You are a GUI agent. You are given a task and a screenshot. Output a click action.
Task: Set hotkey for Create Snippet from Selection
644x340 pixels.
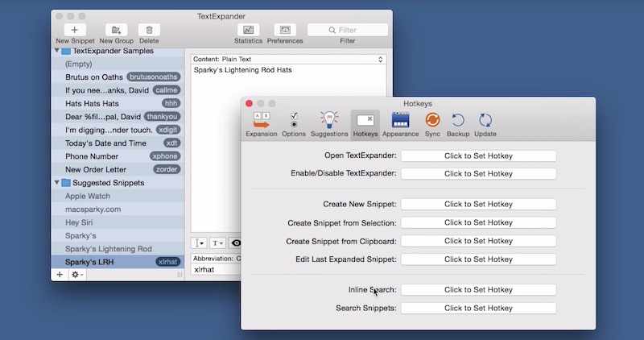[x=478, y=222]
